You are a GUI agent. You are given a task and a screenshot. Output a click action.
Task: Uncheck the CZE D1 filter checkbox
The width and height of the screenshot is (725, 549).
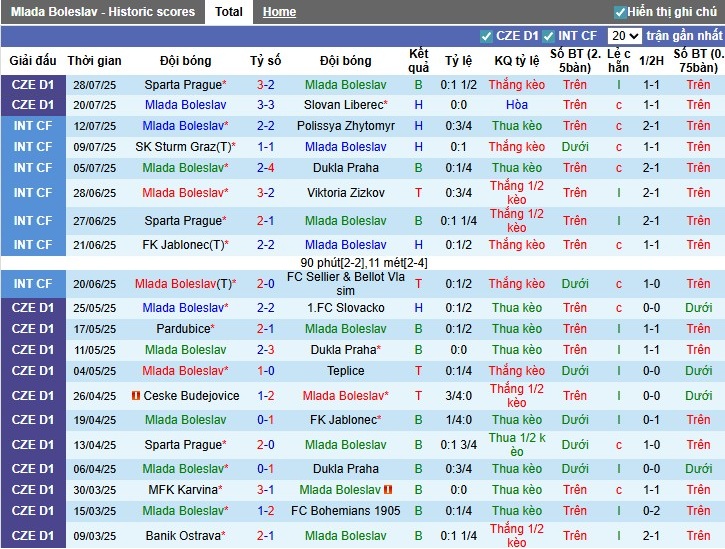486,36
